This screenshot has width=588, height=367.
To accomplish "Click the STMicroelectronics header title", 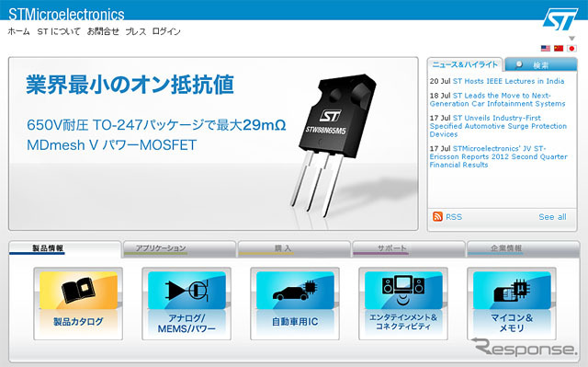I will (66, 15).
